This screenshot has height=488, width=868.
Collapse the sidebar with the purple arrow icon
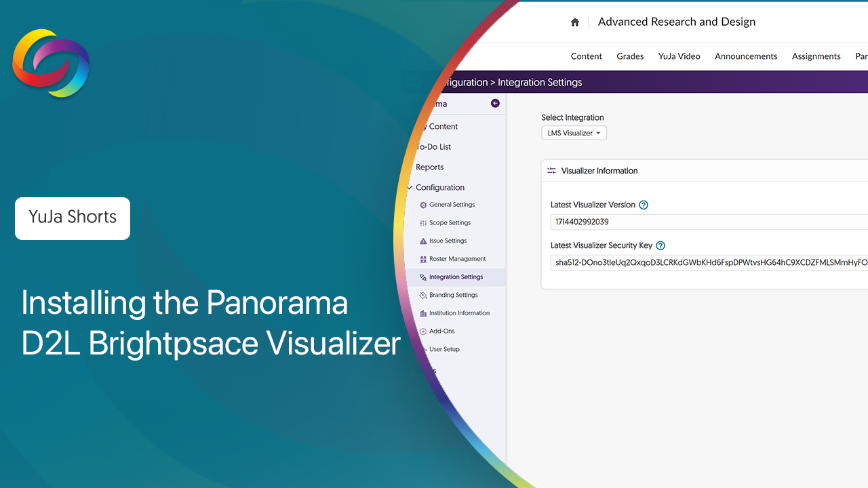[495, 104]
